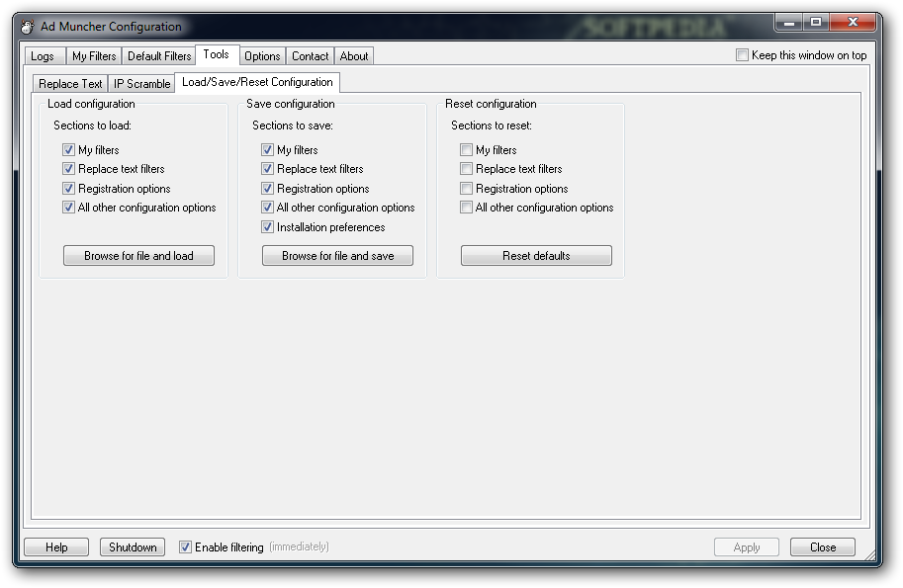Viewport: 903px width, 588px height.
Task: Open Help
Action: pos(56,547)
